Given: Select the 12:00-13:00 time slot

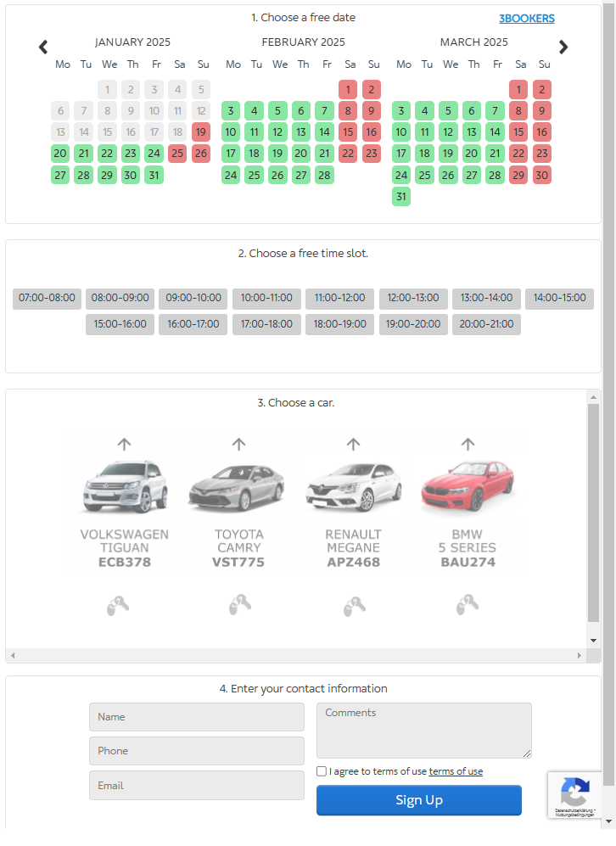Looking at the screenshot, I should tap(414, 299).
